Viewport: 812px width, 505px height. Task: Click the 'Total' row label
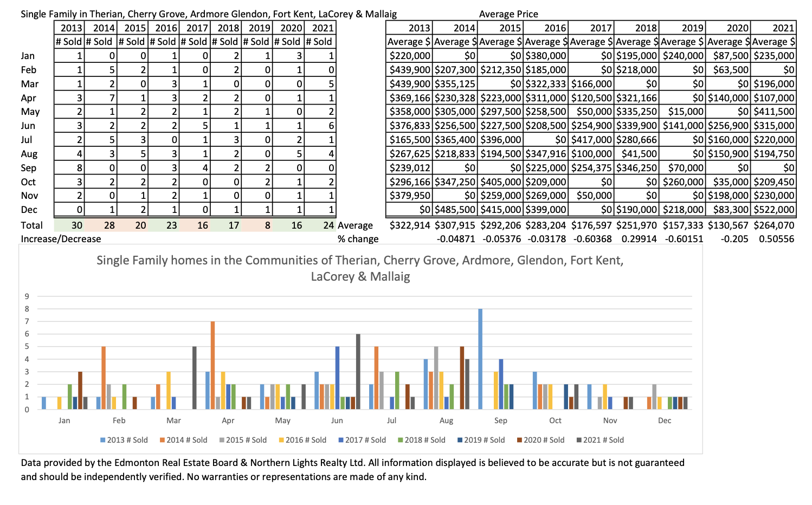(31, 225)
